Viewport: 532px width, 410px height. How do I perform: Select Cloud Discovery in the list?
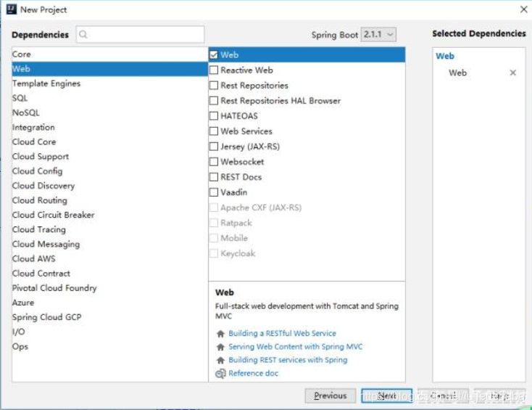point(110,186)
